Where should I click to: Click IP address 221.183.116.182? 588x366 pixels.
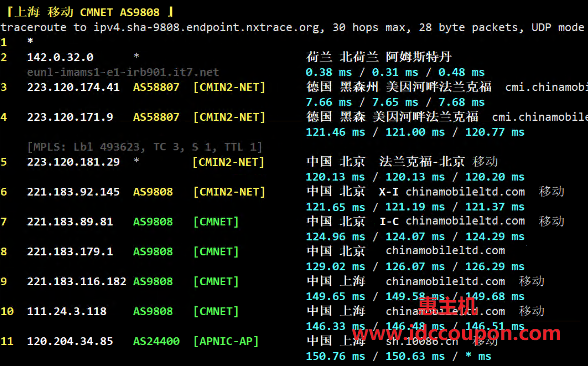tap(76, 281)
